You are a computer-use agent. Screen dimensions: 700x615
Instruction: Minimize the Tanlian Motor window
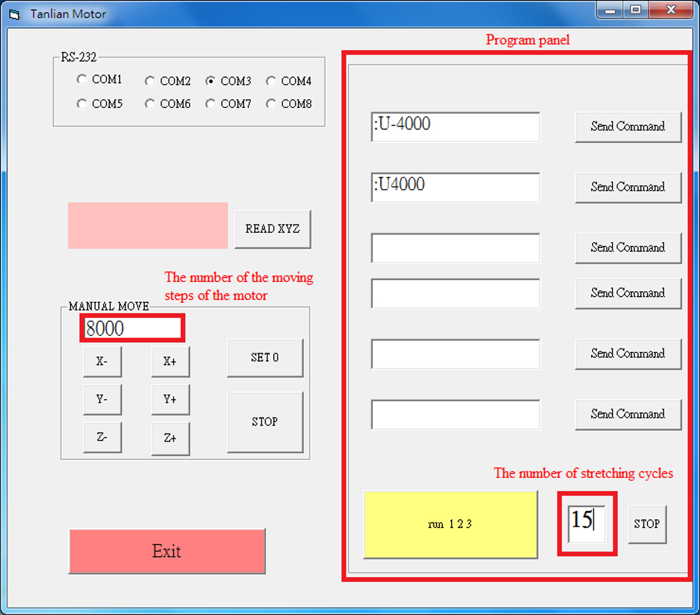point(611,9)
